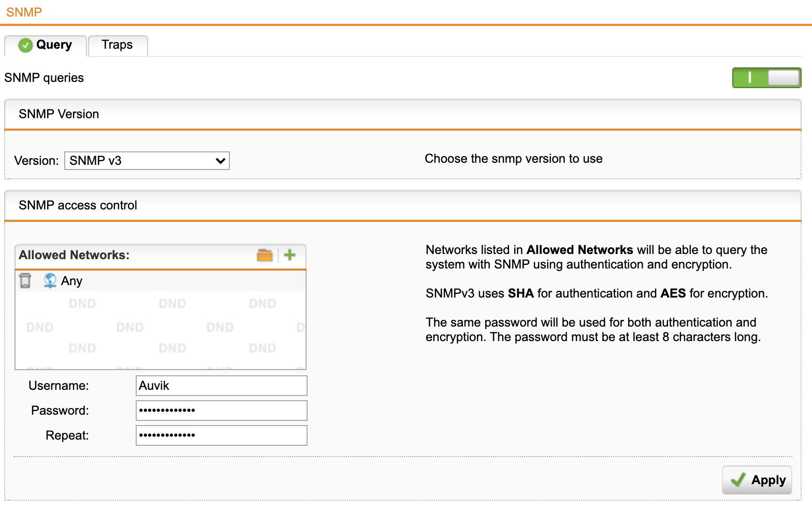Click the Repeat label

tap(67, 435)
